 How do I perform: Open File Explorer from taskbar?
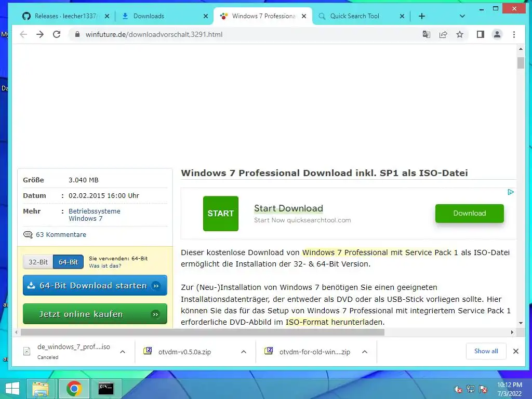(41, 389)
